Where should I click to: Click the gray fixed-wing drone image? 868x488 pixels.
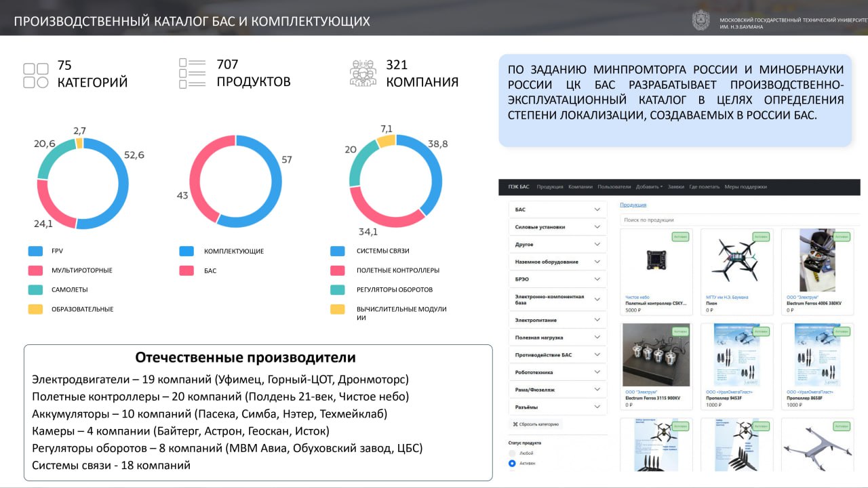[x=818, y=447]
